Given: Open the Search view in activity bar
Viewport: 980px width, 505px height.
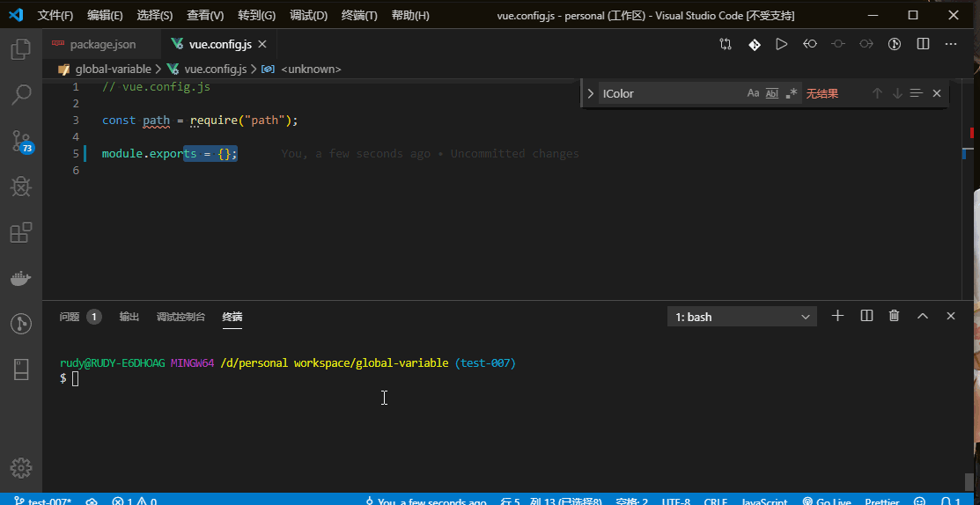Looking at the screenshot, I should pyautogui.click(x=21, y=94).
